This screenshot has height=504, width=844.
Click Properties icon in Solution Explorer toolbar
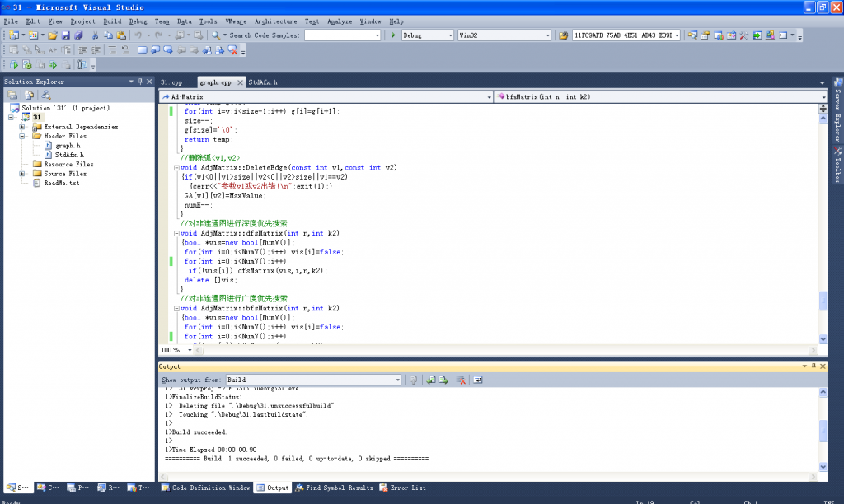pyautogui.click(x=13, y=95)
